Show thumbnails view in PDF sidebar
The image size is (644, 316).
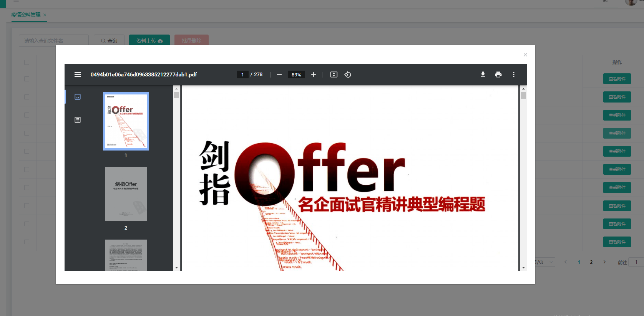coord(78,97)
